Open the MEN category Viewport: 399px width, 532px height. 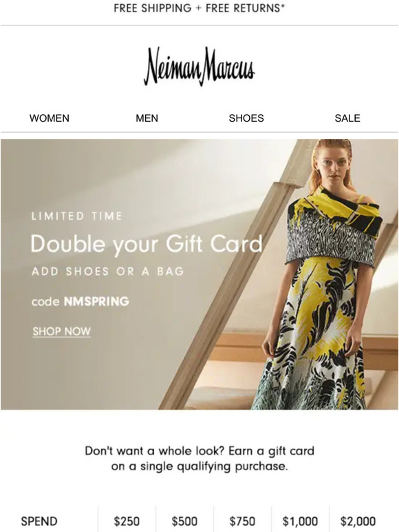coord(147,118)
